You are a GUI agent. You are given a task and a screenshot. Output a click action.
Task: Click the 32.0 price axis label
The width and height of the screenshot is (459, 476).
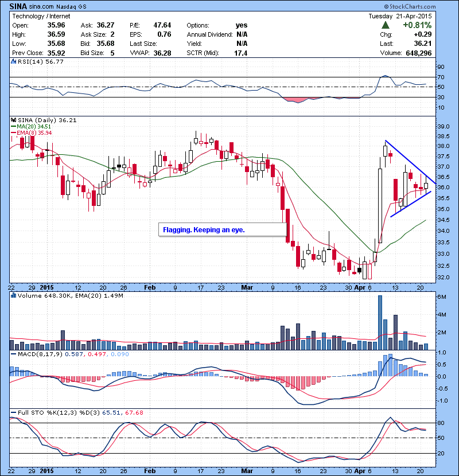[443, 277]
